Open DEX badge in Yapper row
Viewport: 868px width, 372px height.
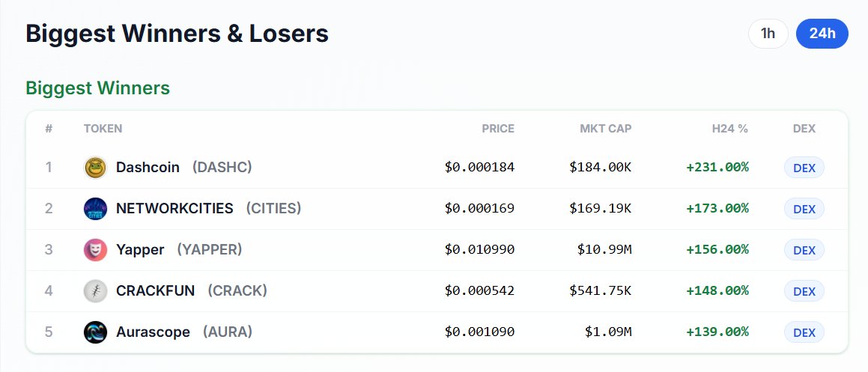(804, 250)
